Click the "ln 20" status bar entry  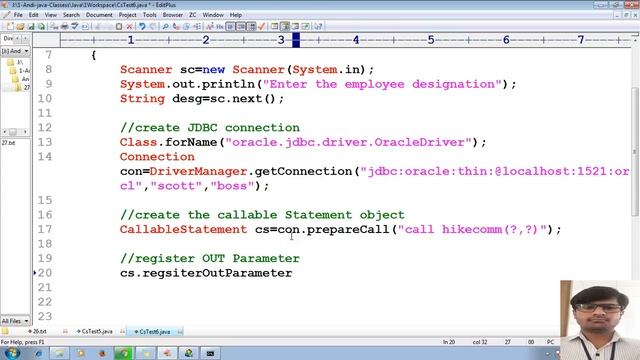click(x=449, y=342)
